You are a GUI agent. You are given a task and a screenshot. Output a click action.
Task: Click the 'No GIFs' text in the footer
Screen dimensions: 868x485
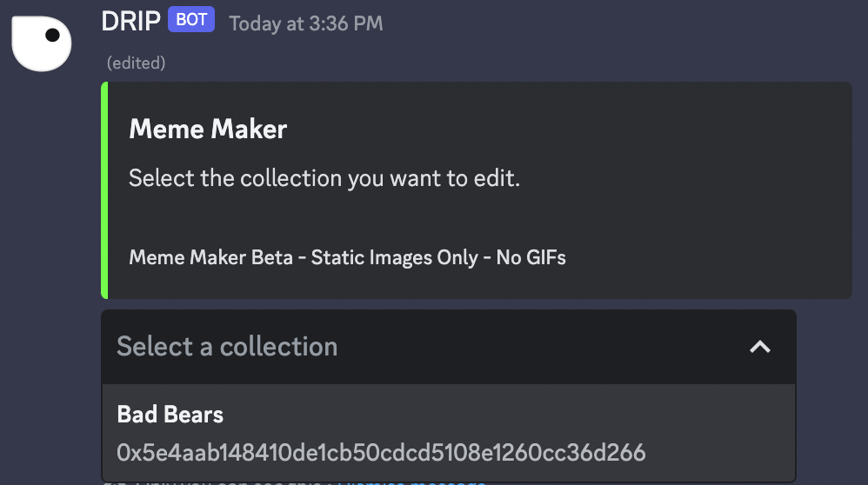(x=531, y=257)
